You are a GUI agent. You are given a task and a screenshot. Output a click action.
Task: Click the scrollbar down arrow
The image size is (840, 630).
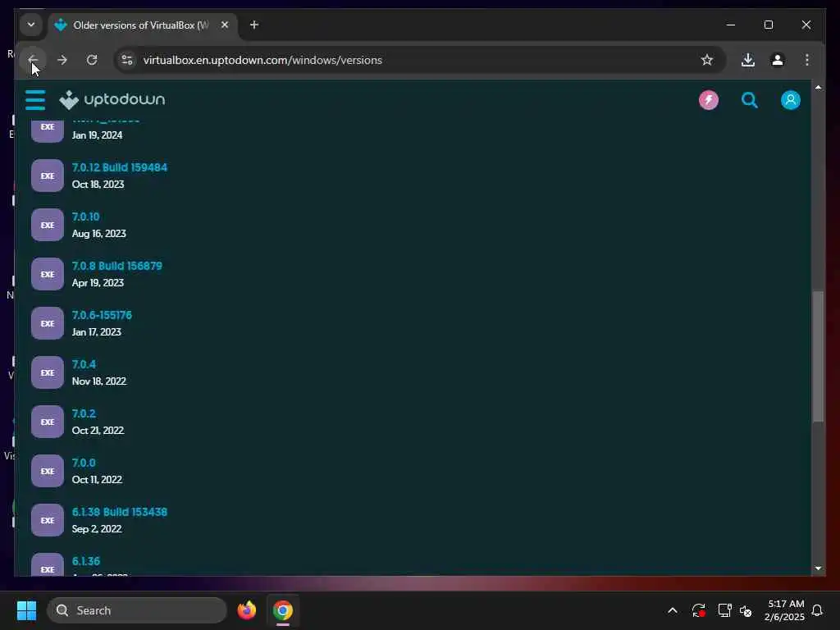(x=818, y=568)
